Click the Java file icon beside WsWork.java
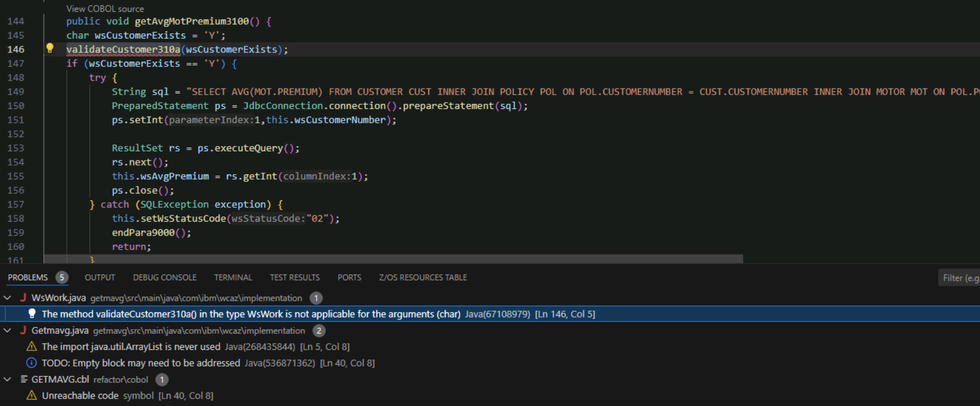This screenshot has width=980, height=406. pos(23,298)
